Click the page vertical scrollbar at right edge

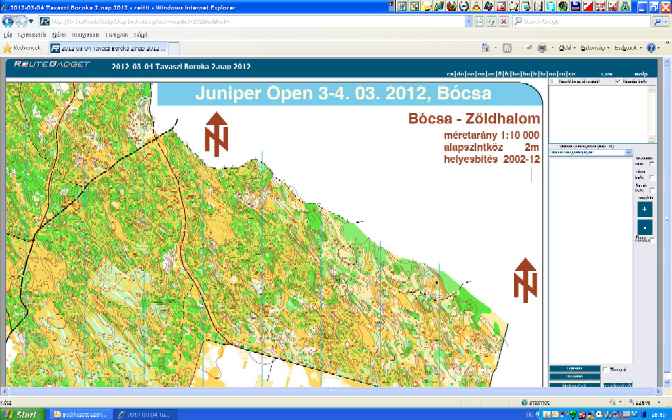point(666,223)
